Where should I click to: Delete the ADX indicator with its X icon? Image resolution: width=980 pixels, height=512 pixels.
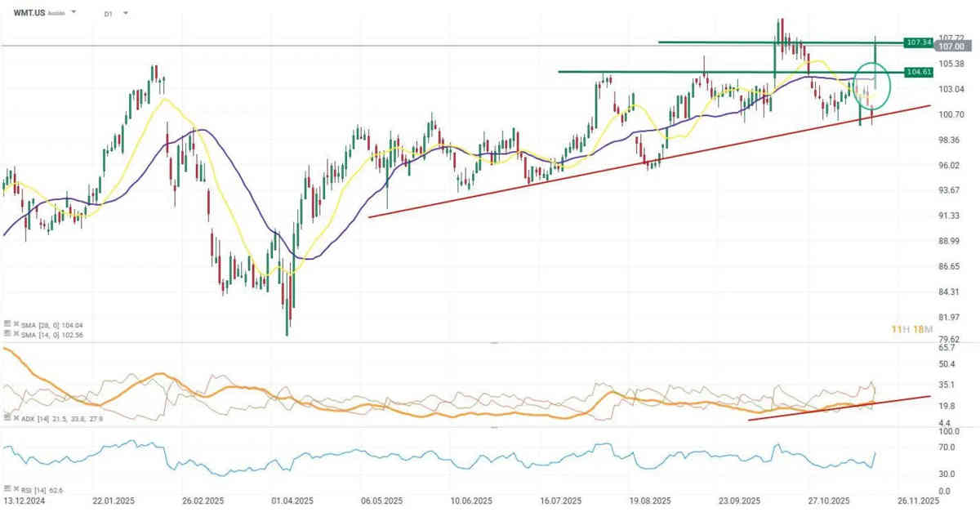(x=15, y=416)
